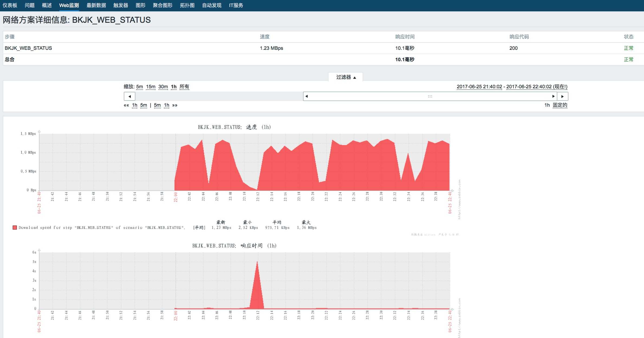The height and width of the screenshot is (338, 644).
Task: Jump back with «« link
Action: (126, 105)
